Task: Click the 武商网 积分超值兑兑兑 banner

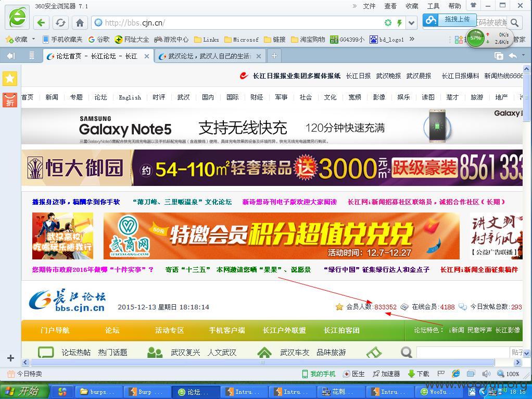Action: pos(281,236)
